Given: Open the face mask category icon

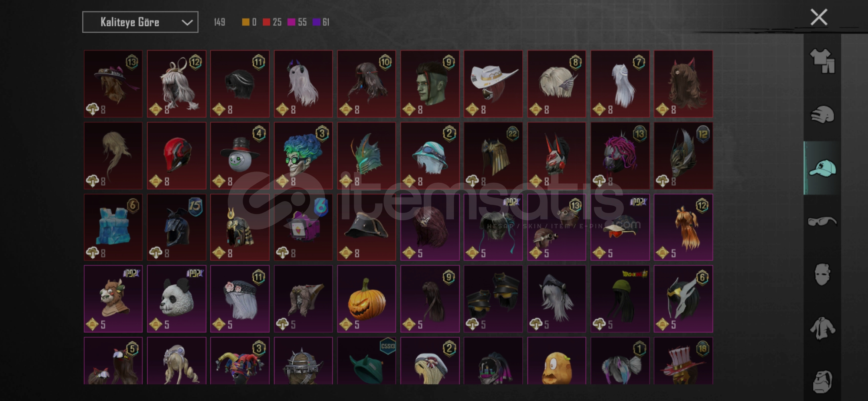Looking at the screenshot, I should [x=822, y=275].
